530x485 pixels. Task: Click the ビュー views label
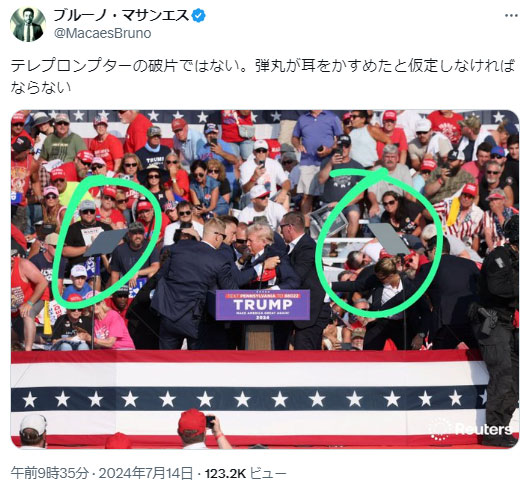[x=268, y=474]
